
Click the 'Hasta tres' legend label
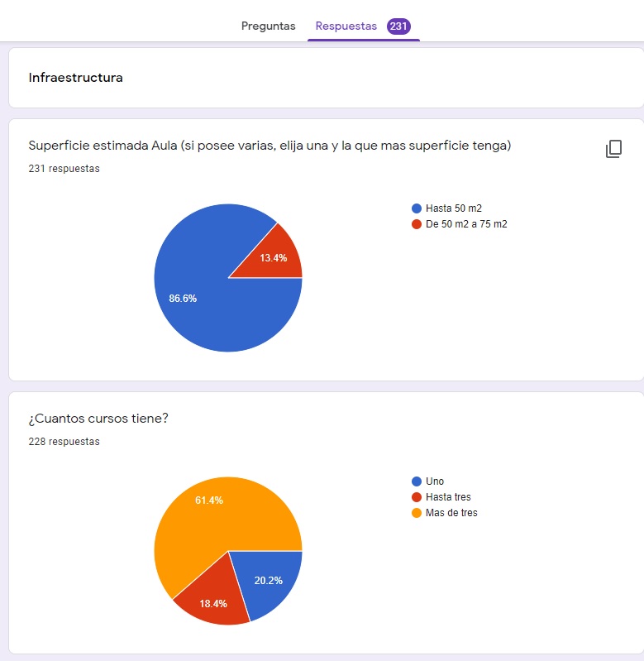(448, 497)
